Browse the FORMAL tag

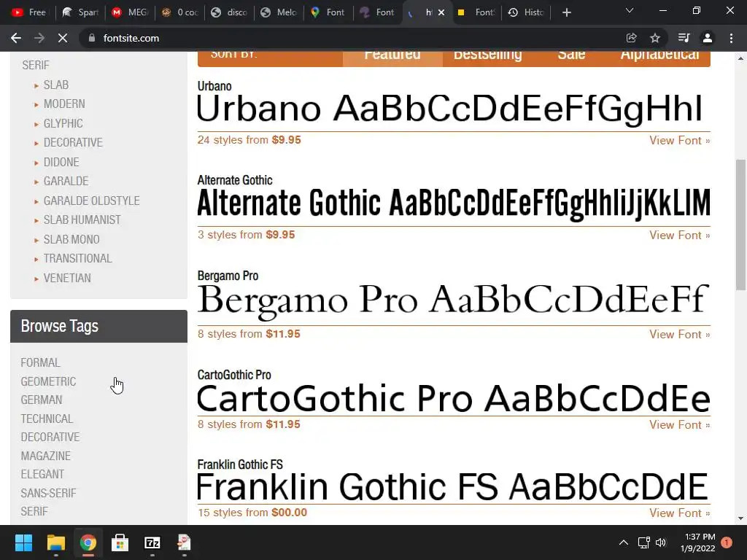pos(41,362)
